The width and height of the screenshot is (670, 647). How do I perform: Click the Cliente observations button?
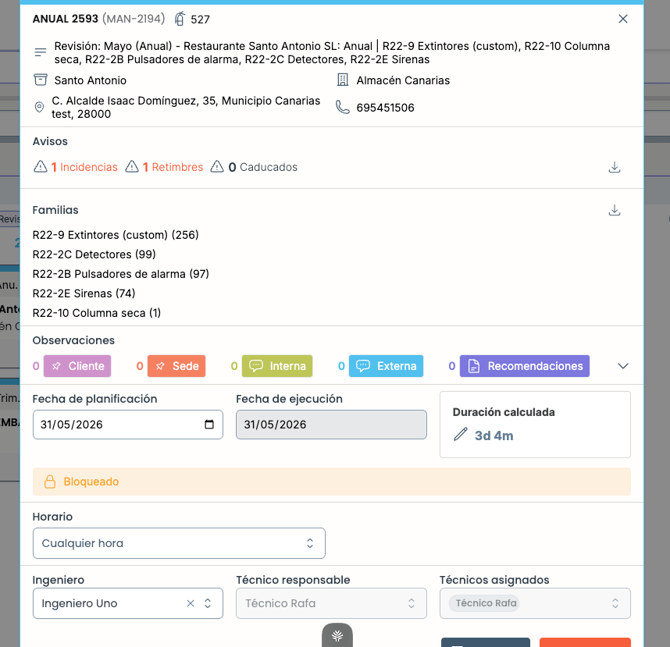pos(77,366)
